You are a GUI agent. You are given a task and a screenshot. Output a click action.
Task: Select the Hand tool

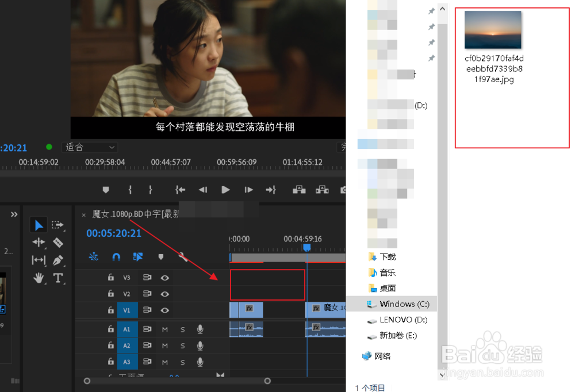click(x=39, y=278)
